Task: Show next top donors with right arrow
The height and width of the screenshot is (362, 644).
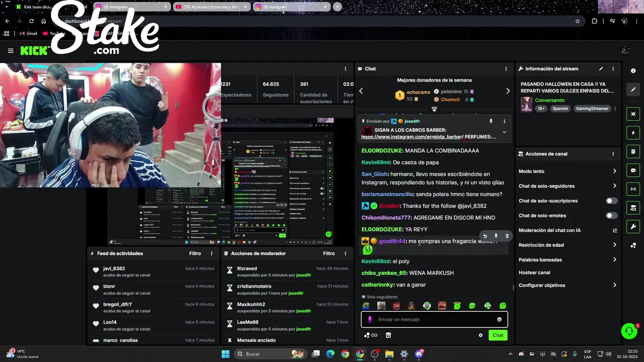Action: [508, 91]
